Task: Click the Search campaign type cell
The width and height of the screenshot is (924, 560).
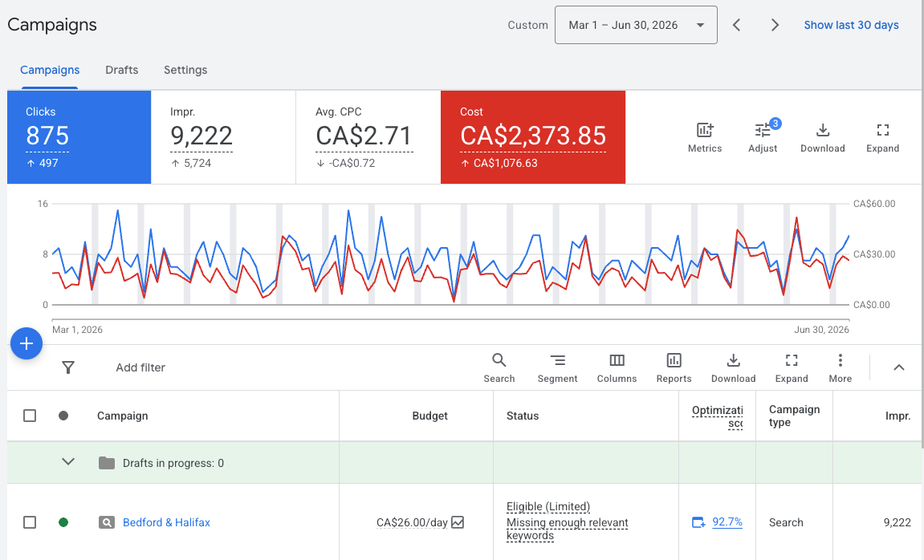Action: pyautogui.click(x=785, y=522)
